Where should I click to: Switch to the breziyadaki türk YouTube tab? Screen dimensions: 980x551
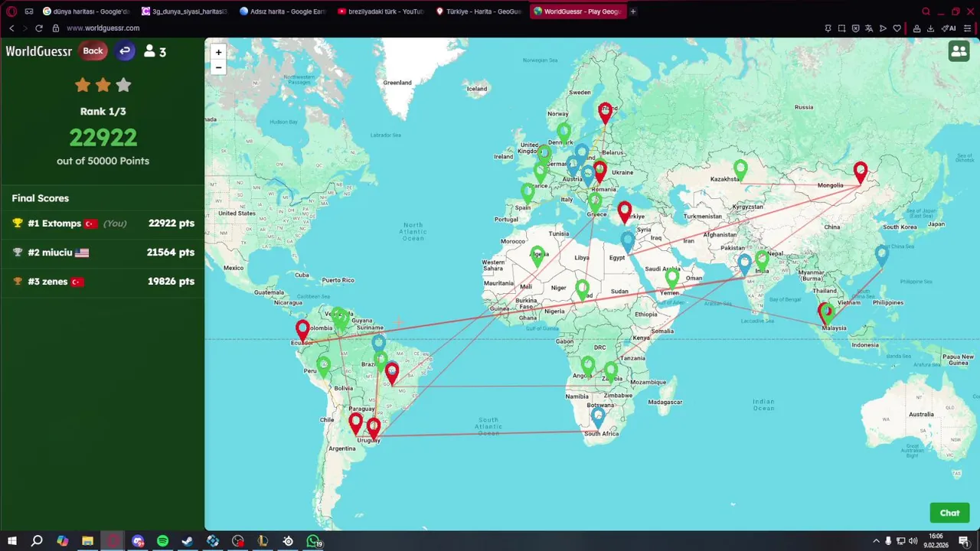381,11
